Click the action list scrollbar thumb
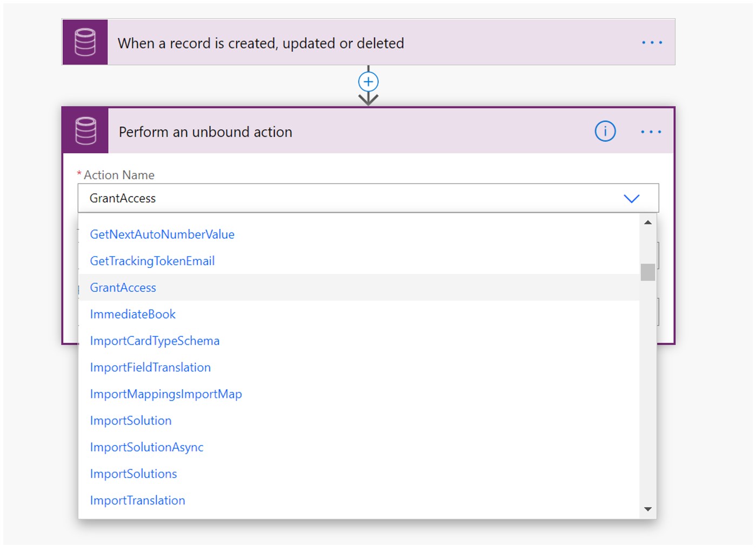 pyautogui.click(x=648, y=272)
